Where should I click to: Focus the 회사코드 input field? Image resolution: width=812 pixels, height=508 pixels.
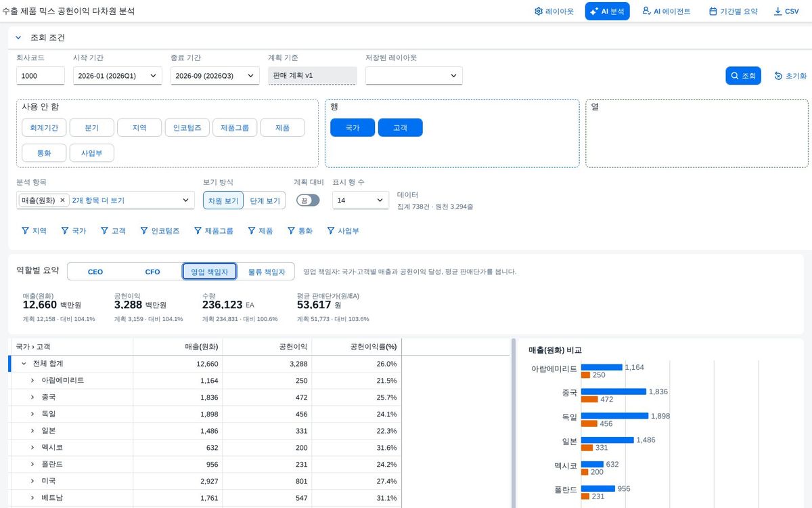click(41, 76)
